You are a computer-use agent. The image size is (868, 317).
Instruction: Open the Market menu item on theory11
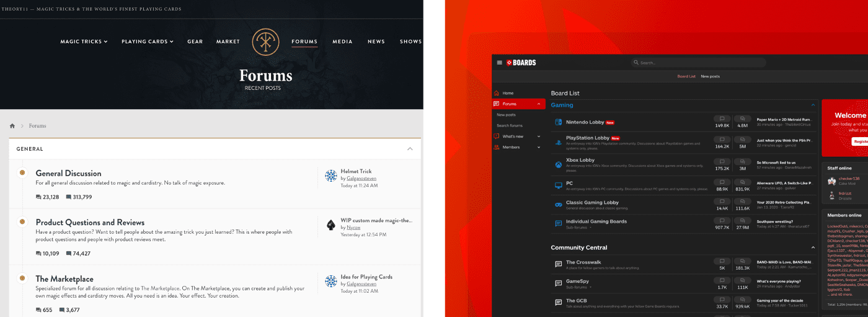(x=228, y=42)
